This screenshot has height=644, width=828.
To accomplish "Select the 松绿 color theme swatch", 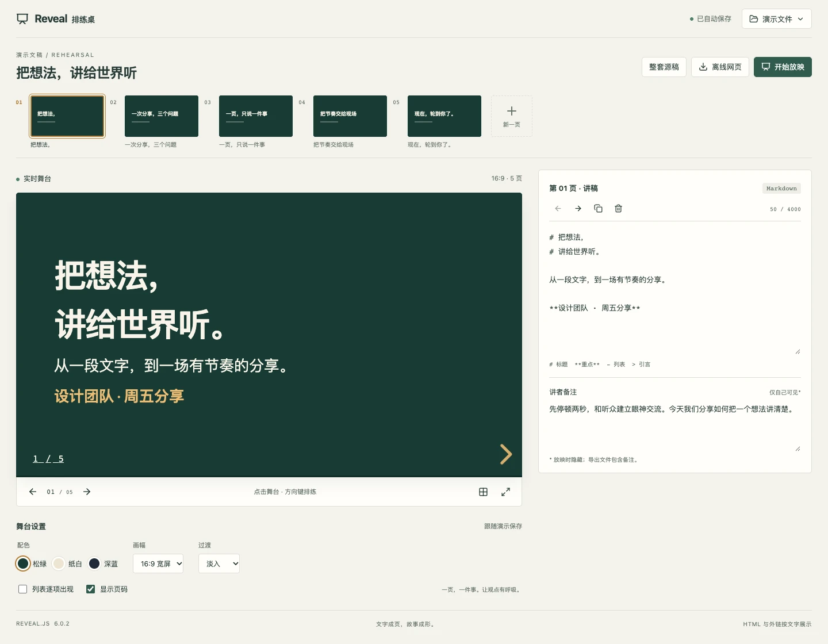I will point(23,563).
